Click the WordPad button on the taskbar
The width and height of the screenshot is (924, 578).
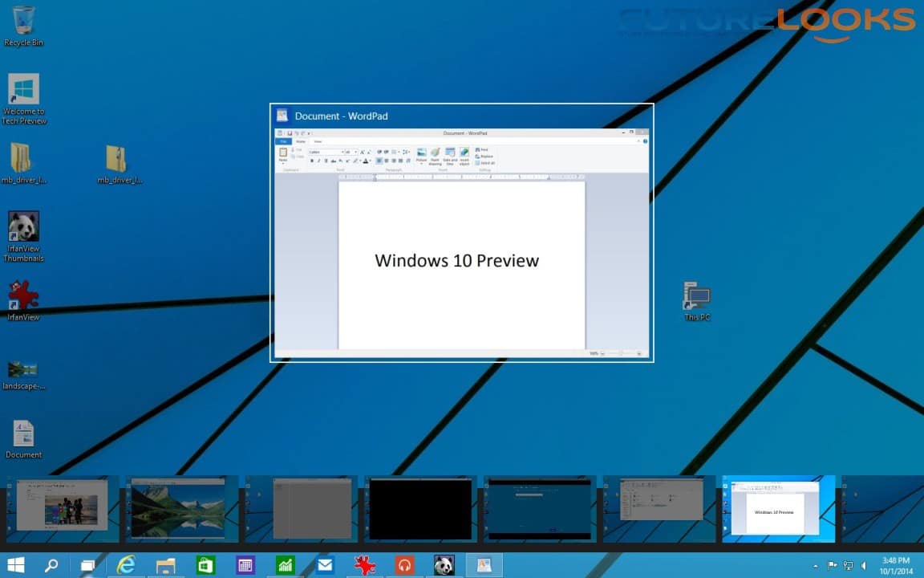pos(484,565)
